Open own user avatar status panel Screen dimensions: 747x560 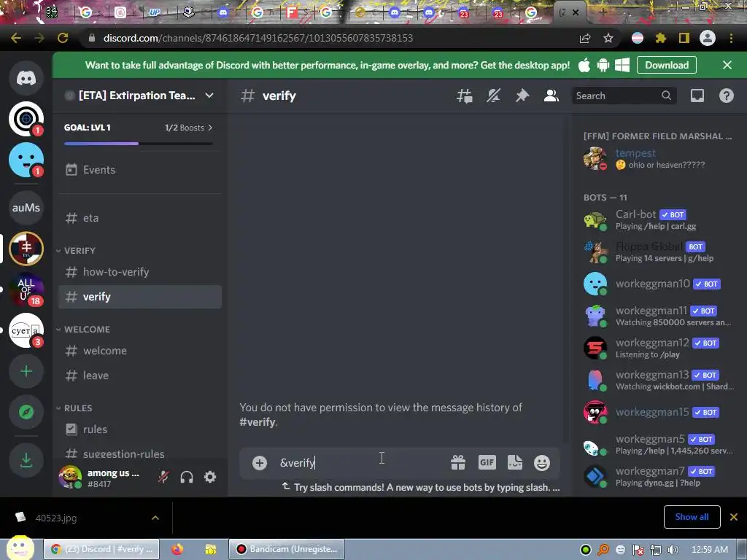click(70, 477)
